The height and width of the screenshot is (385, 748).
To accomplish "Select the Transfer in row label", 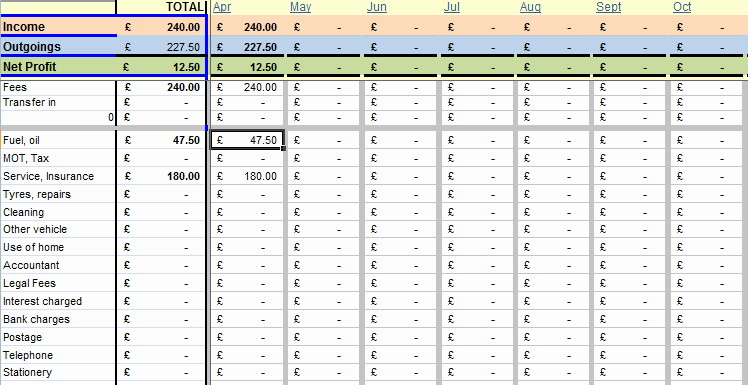I will tap(58, 102).
